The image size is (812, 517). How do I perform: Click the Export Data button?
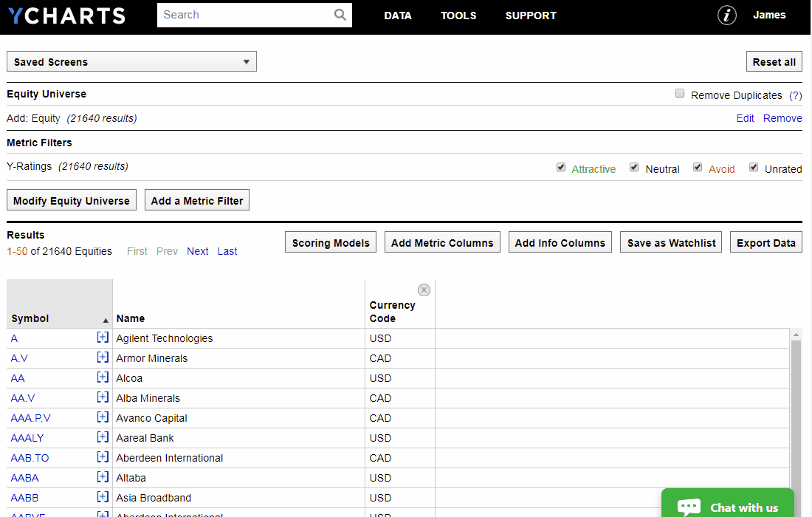click(x=766, y=242)
